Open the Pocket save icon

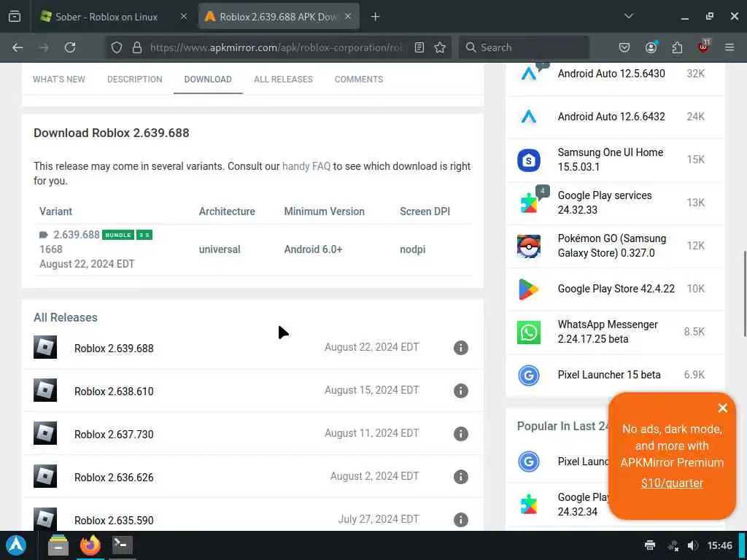click(624, 47)
